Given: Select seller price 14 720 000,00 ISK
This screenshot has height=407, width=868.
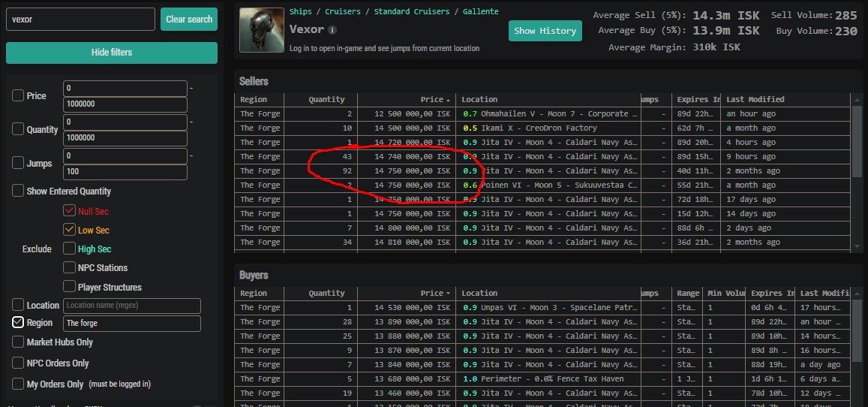Looking at the screenshot, I should click(x=413, y=143).
